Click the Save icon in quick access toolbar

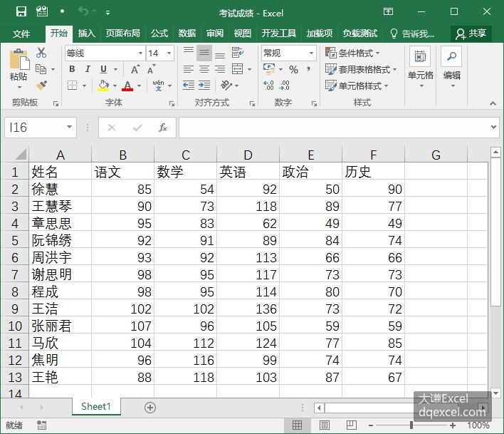pyautogui.click(x=21, y=12)
